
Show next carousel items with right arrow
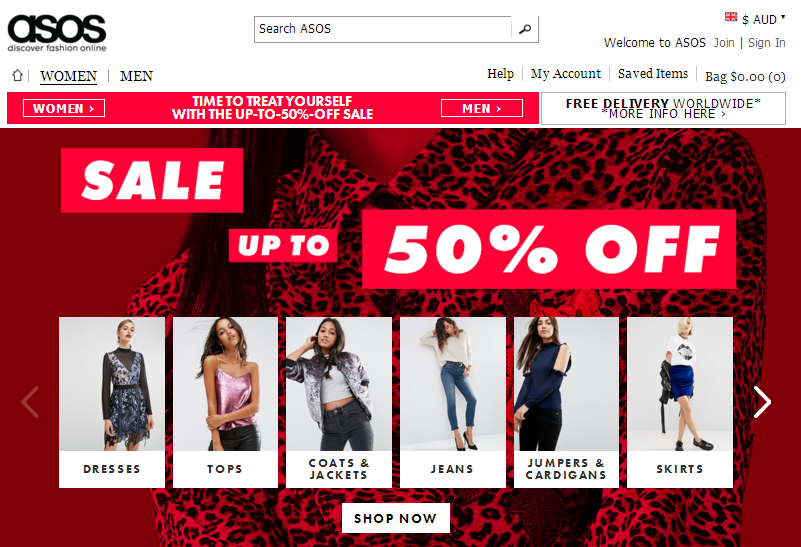tap(762, 402)
